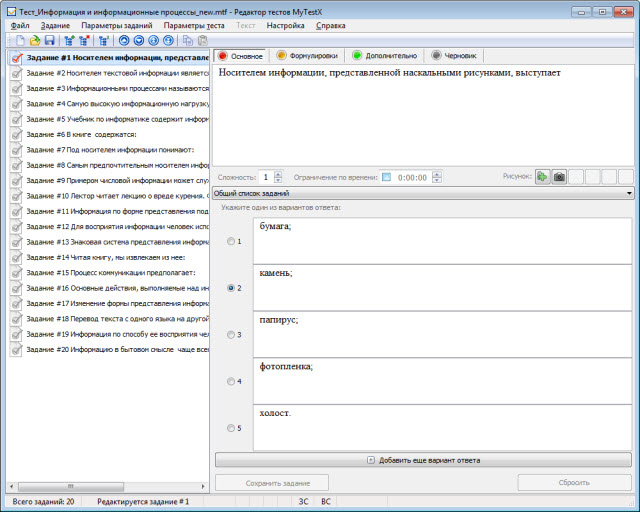Click the Добавить еще вариант ответа button

[x=424, y=460]
